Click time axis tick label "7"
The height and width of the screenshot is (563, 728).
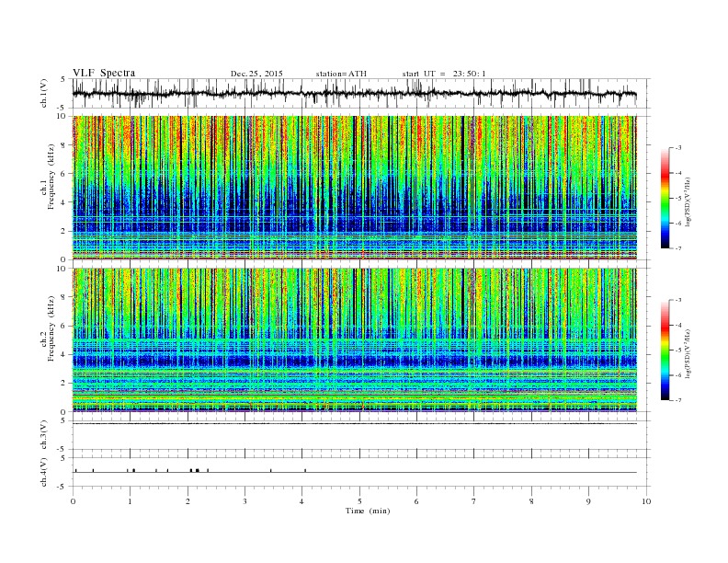point(474,501)
